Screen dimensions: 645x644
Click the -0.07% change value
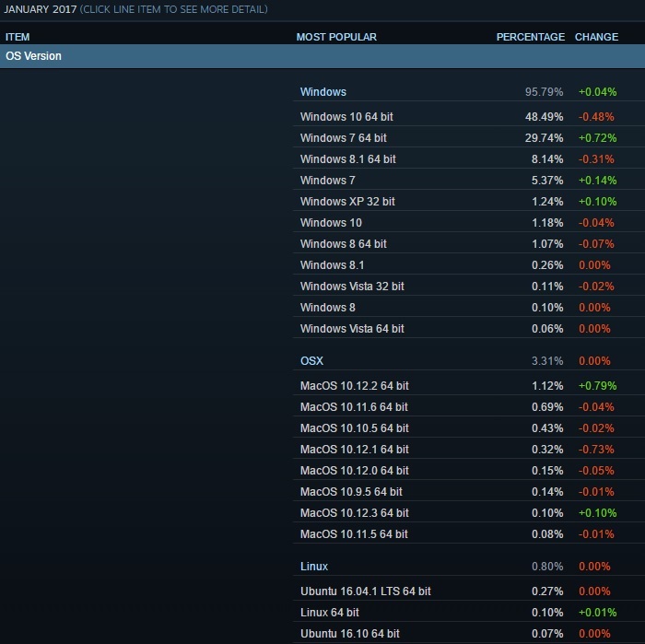click(596, 244)
